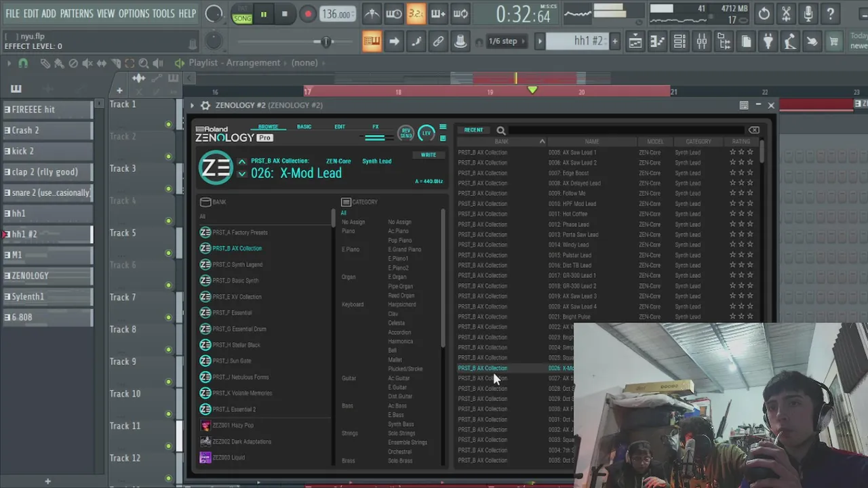Toggle loop recording icon
868x488 pixels.
tap(460, 14)
